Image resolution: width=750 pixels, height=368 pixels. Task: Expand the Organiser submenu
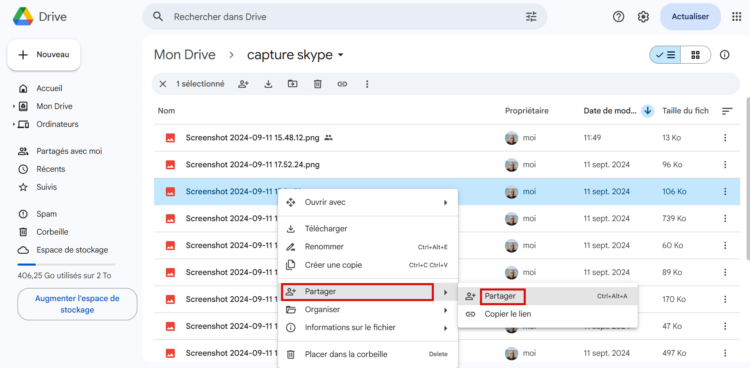445,310
